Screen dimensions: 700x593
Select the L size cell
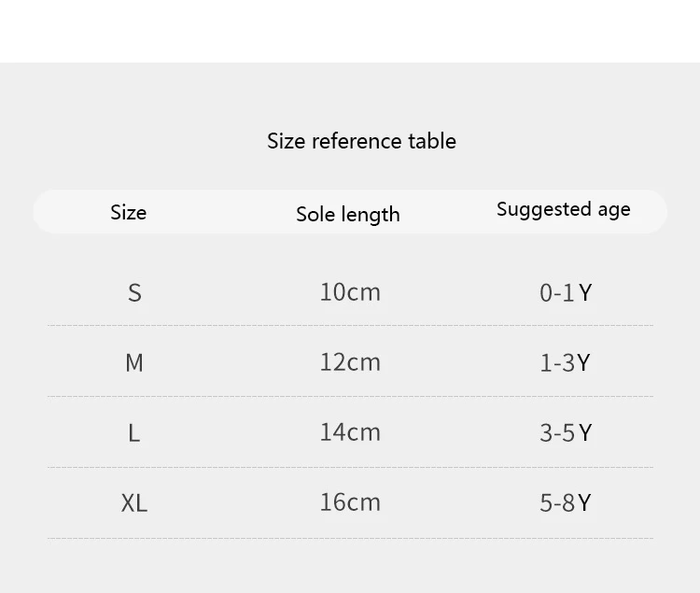click(133, 432)
